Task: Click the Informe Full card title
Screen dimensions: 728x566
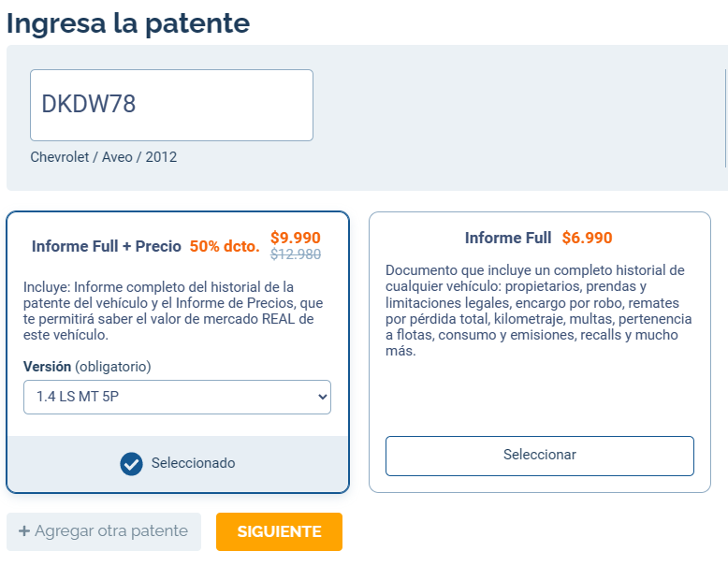Action: (508, 238)
